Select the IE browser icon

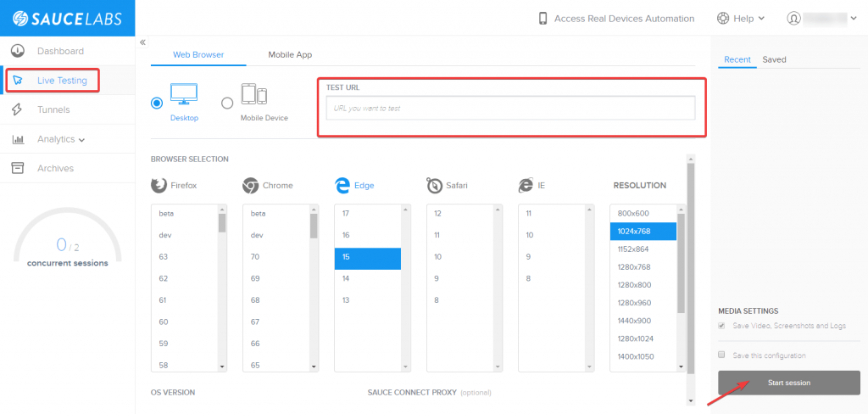[526, 185]
